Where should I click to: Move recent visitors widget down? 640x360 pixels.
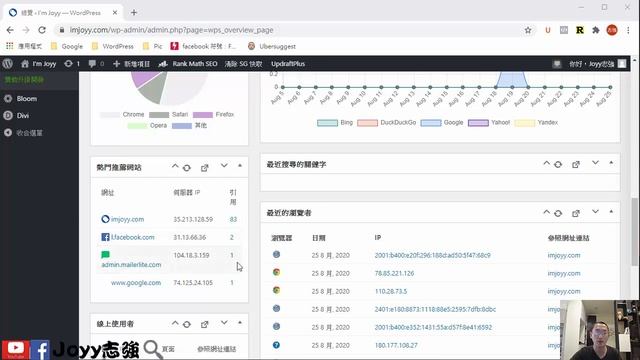pos(596,211)
